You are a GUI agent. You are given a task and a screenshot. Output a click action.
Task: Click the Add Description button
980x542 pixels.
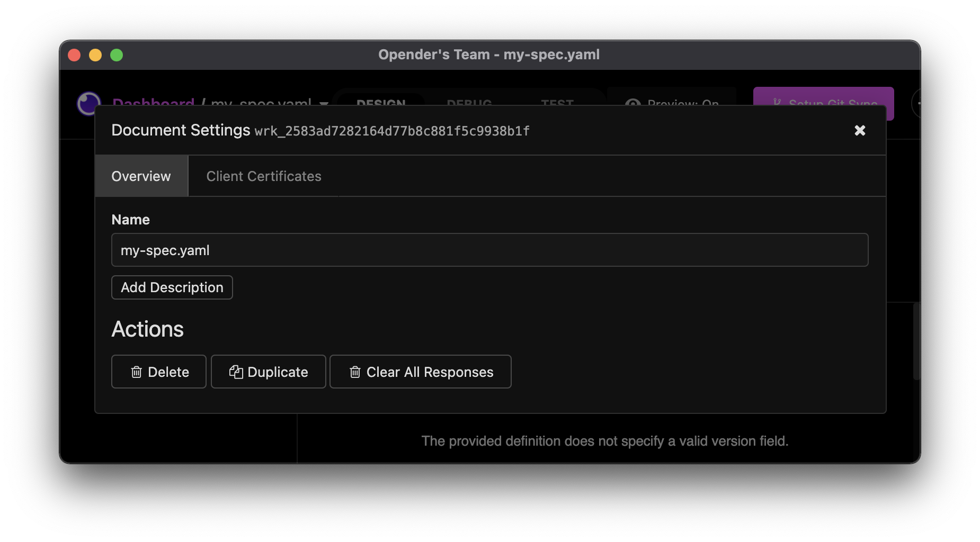tap(172, 287)
